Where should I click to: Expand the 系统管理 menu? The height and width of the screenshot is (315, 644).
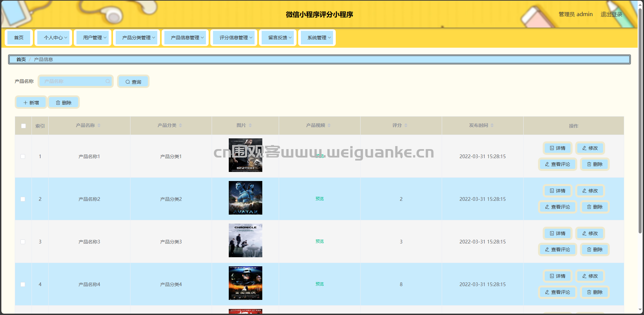[317, 38]
